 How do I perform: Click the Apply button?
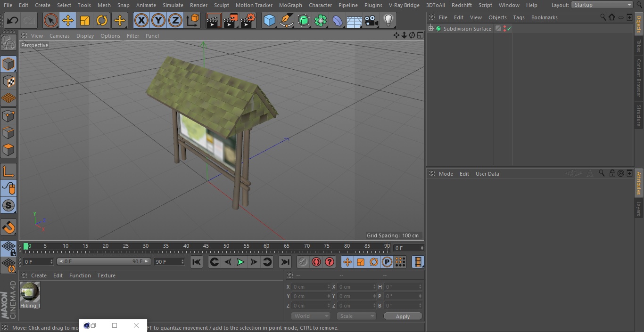coord(403,316)
